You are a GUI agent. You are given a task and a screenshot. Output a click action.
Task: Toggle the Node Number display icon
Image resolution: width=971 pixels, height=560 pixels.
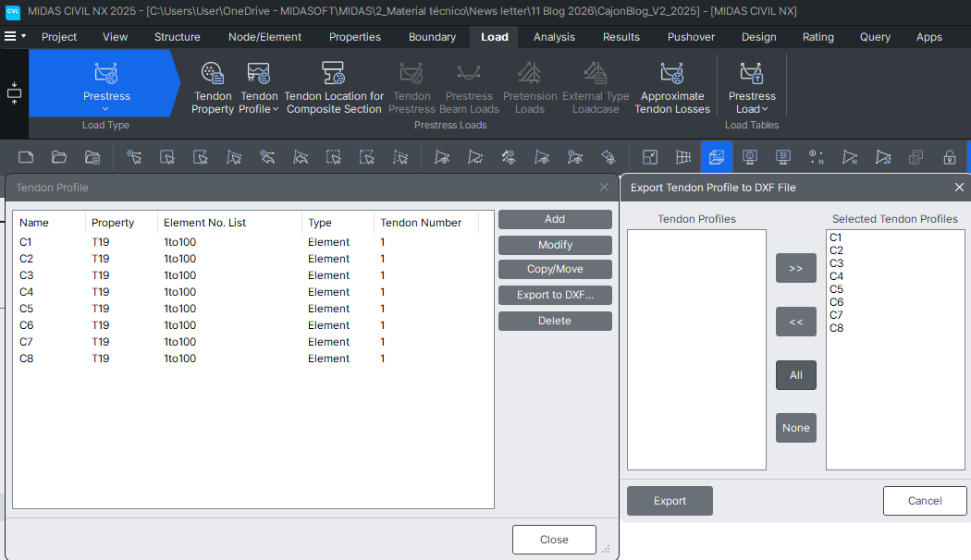pos(817,157)
